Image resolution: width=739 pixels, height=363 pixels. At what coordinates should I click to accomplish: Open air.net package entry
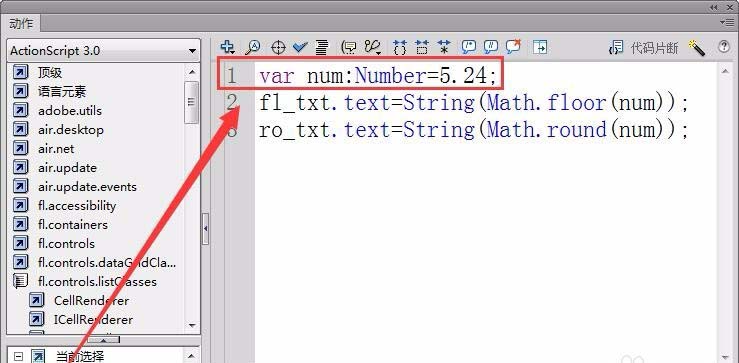56,148
